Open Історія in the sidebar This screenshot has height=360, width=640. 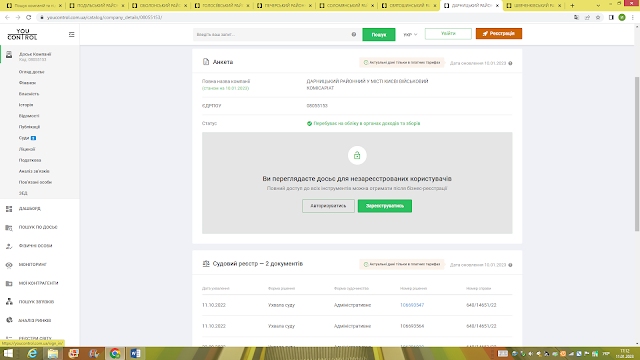[x=26, y=105]
